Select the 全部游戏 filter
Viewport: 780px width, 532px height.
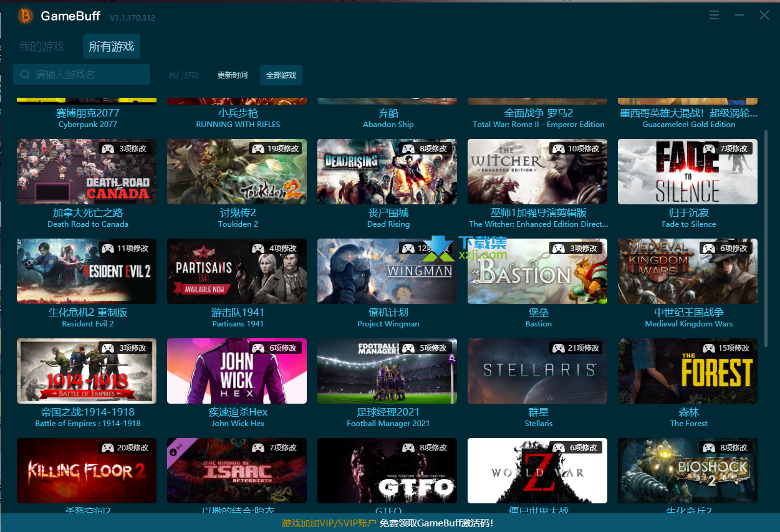281,74
